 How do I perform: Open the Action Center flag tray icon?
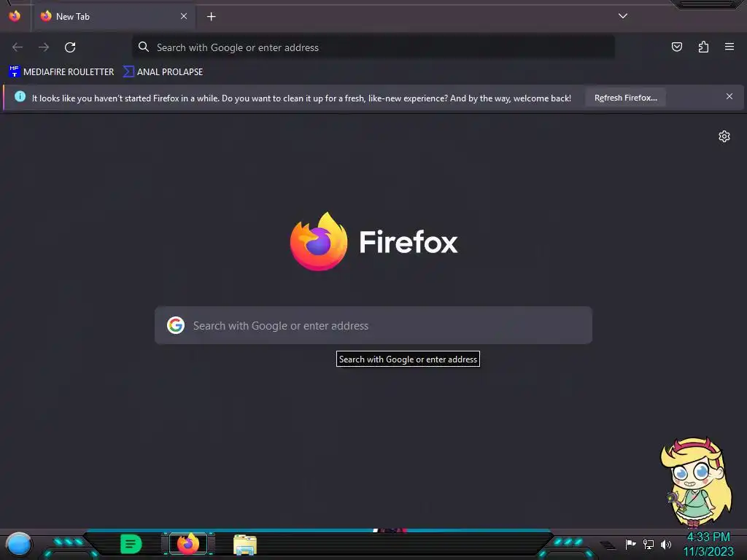pos(631,544)
